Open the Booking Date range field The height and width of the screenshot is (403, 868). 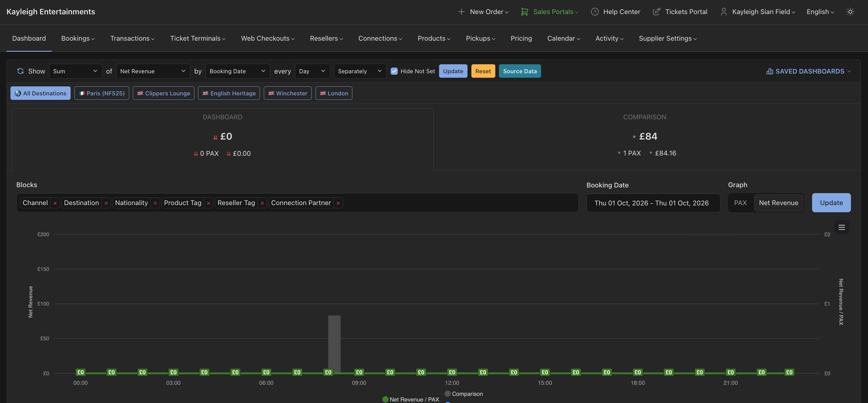(x=653, y=203)
